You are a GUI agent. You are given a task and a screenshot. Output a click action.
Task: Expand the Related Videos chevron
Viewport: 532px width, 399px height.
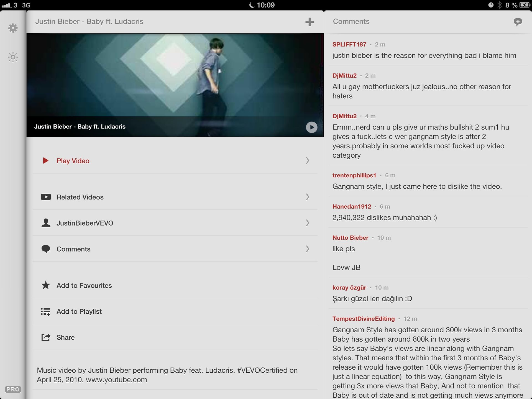click(x=307, y=197)
